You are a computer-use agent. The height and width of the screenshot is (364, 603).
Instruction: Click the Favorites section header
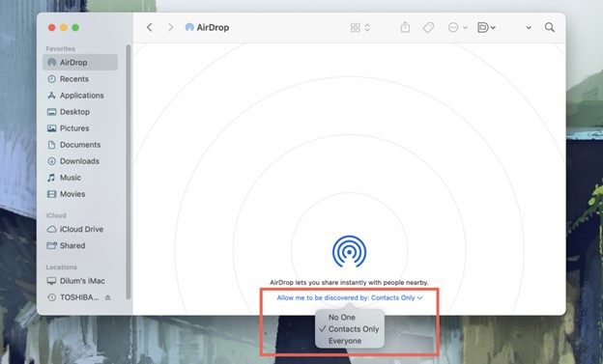60,49
